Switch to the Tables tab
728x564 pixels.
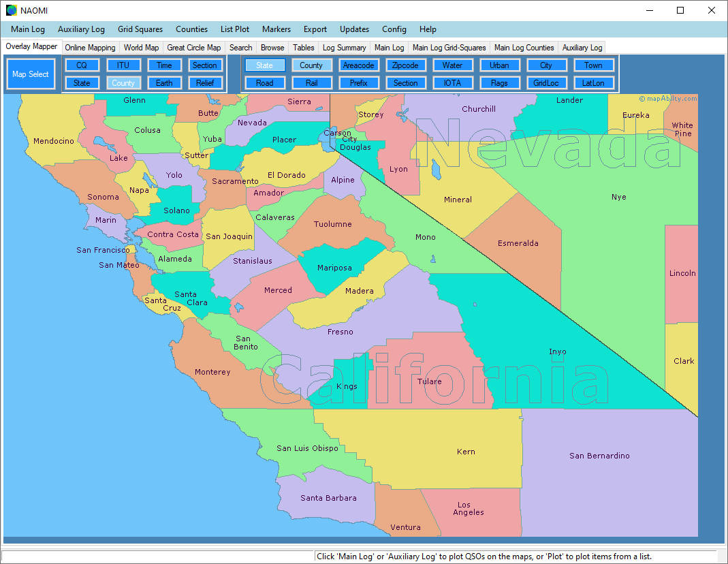[303, 48]
